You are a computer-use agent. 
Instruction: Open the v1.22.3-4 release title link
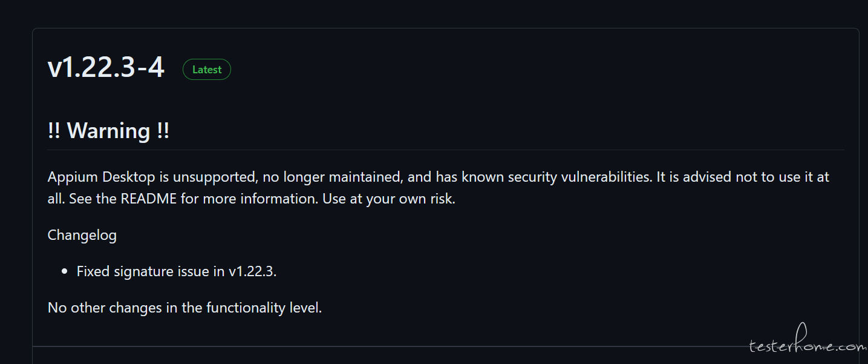[x=106, y=68]
